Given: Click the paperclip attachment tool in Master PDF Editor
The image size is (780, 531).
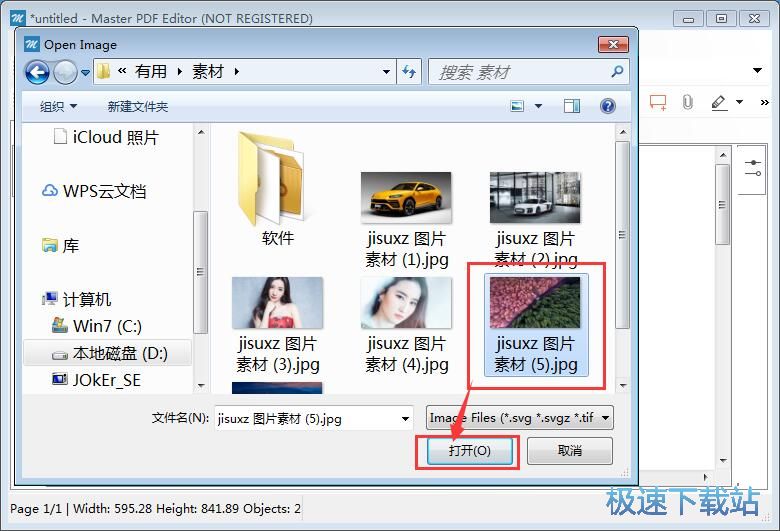Looking at the screenshot, I should [687, 103].
